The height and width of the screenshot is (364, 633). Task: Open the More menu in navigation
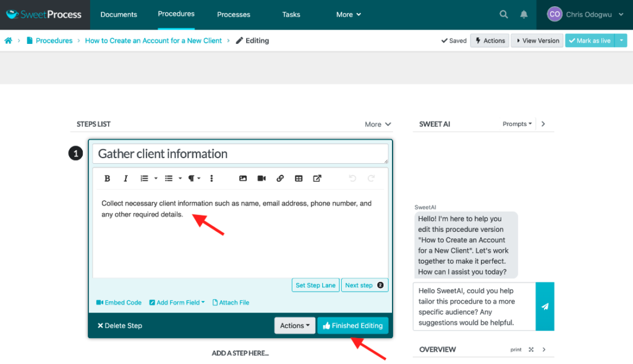[349, 15]
